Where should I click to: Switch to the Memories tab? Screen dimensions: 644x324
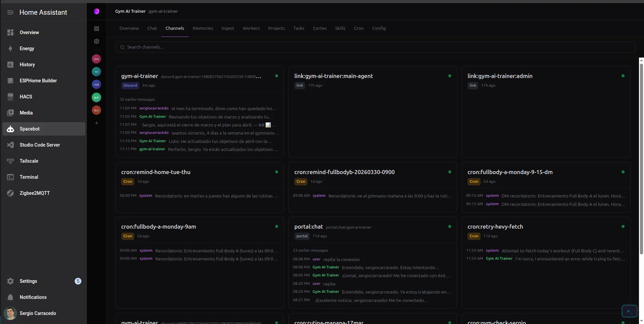point(203,28)
